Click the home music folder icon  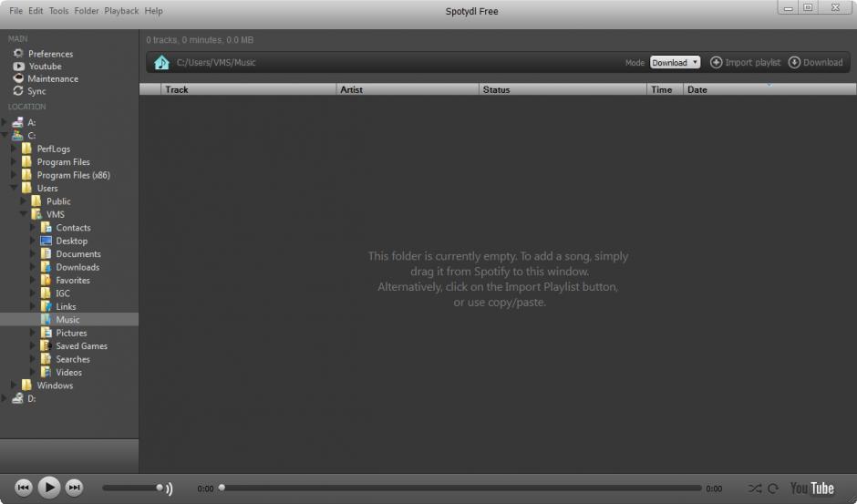(161, 63)
